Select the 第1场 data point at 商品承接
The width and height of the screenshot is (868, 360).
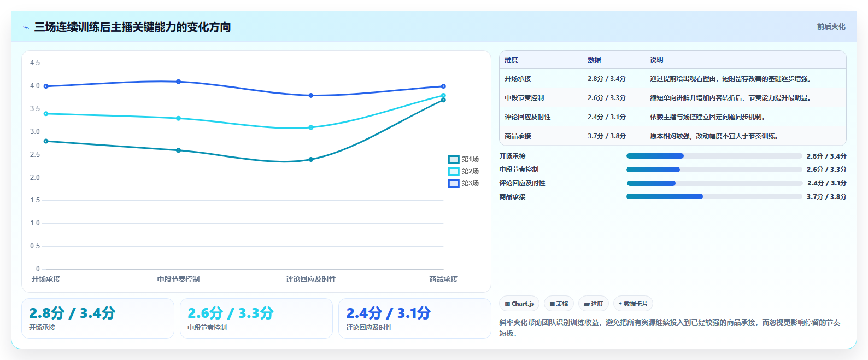[x=443, y=100]
